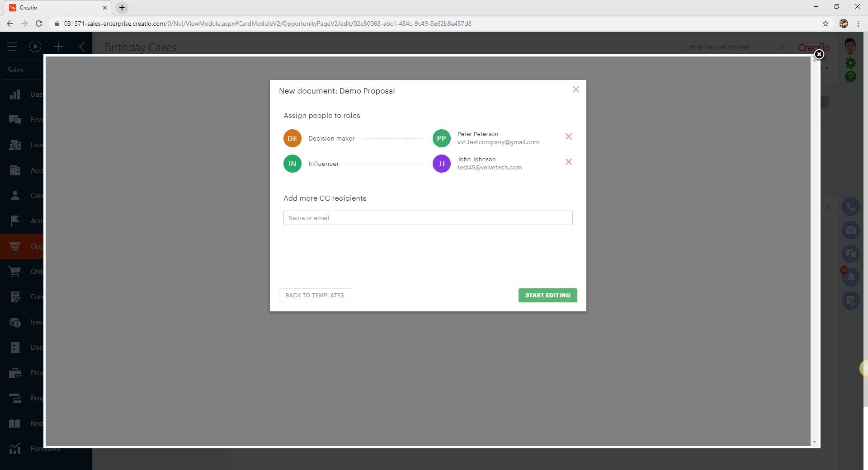Screen dimensions: 868x470
Task: Click the Decision maker DE avatar
Action: coord(292,138)
